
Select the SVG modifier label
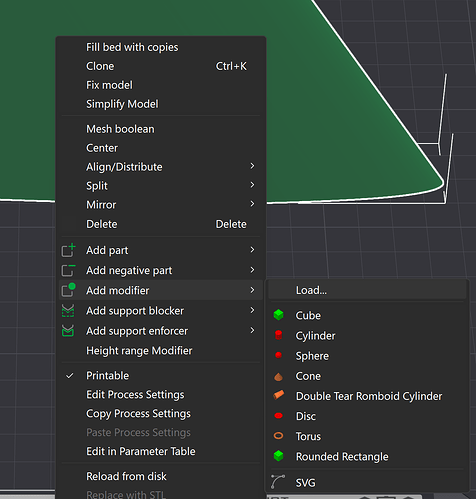click(305, 483)
